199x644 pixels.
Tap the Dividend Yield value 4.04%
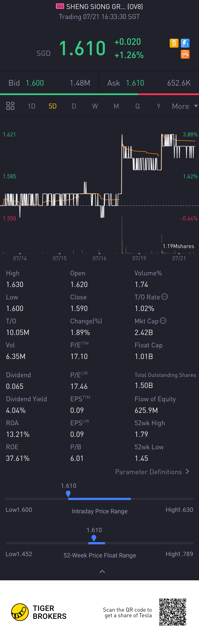click(x=16, y=410)
